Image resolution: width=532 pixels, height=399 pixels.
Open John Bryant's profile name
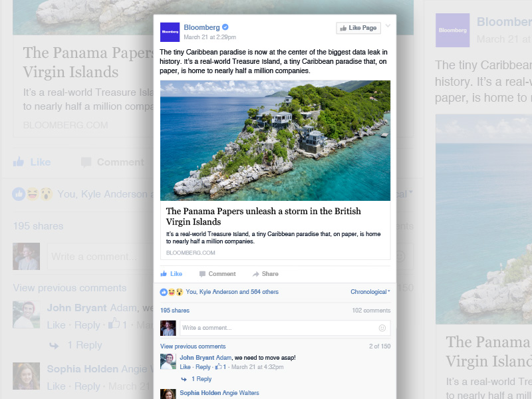click(197, 358)
